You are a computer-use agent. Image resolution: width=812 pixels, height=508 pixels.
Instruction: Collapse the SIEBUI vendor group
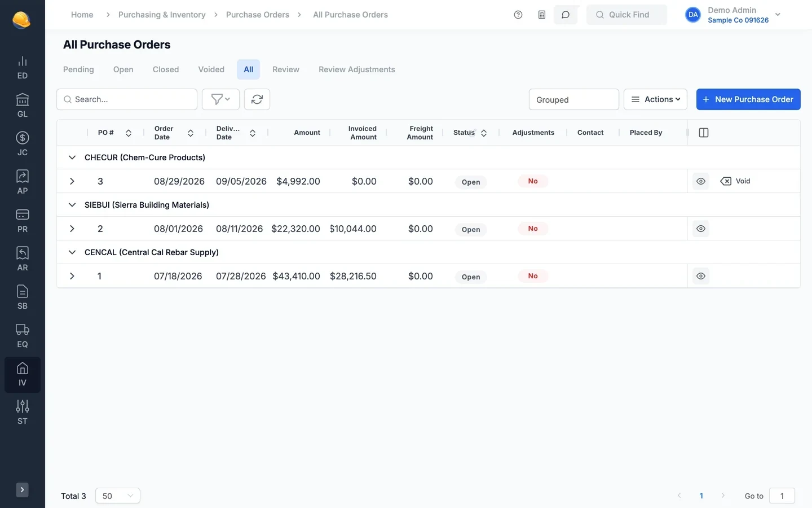[x=72, y=205]
